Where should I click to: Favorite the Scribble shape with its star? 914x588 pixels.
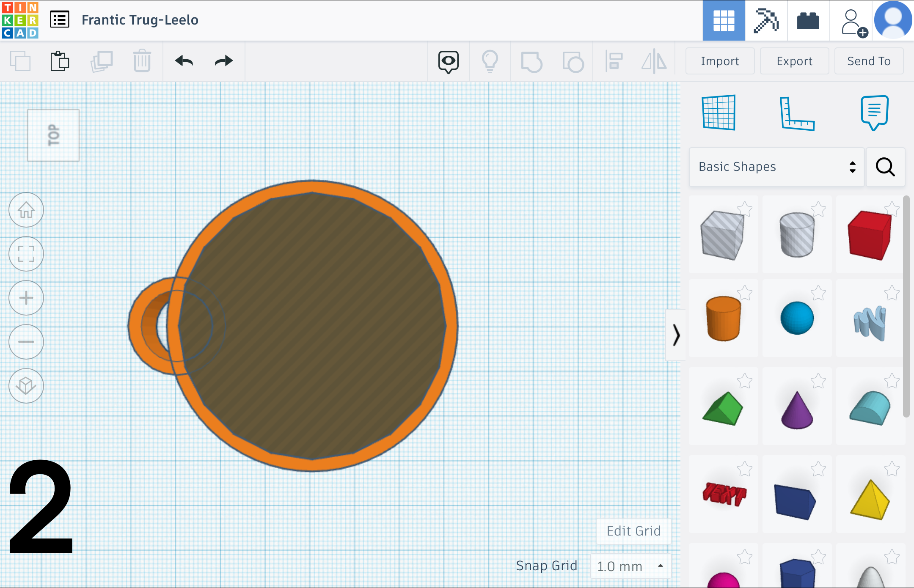pyautogui.click(x=892, y=293)
